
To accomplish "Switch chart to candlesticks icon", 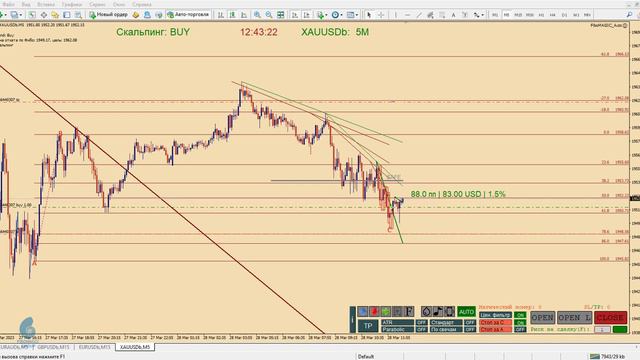I will point(232,15).
